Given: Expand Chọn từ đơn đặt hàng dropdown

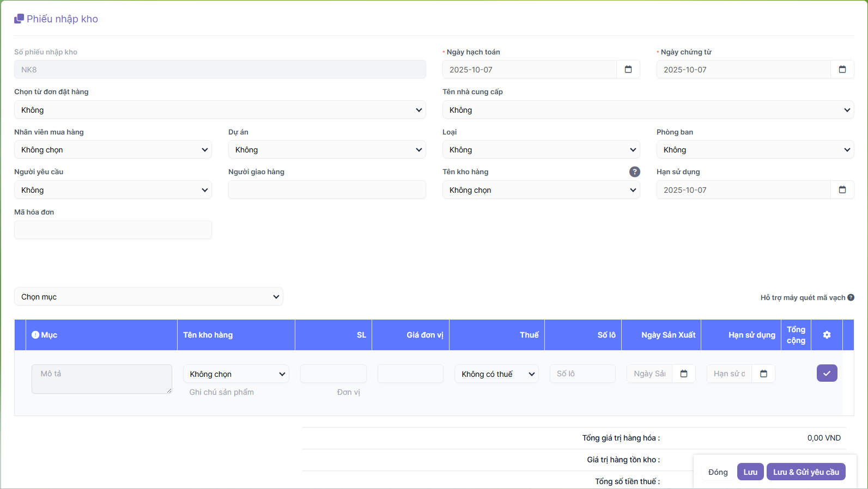Looking at the screenshot, I should coord(220,110).
